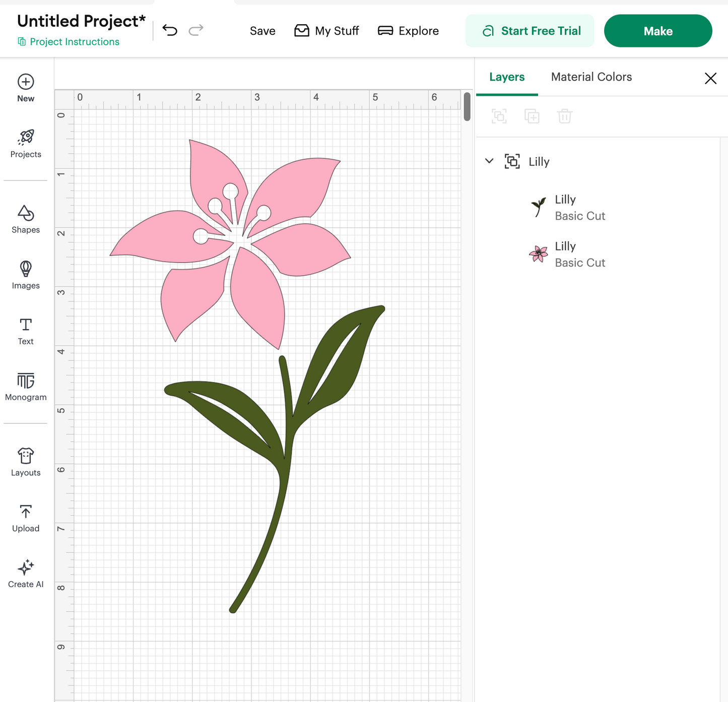Redo the last action
The height and width of the screenshot is (702, 728).
[196, 31]
